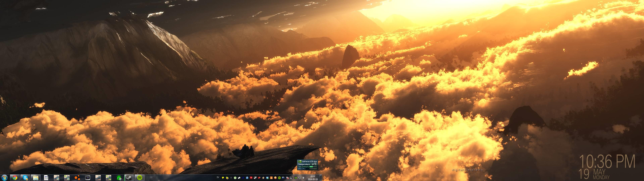Click the gray bell notification tray icon
This screenshot has width=644, height=181.
(x=231, y=178)
